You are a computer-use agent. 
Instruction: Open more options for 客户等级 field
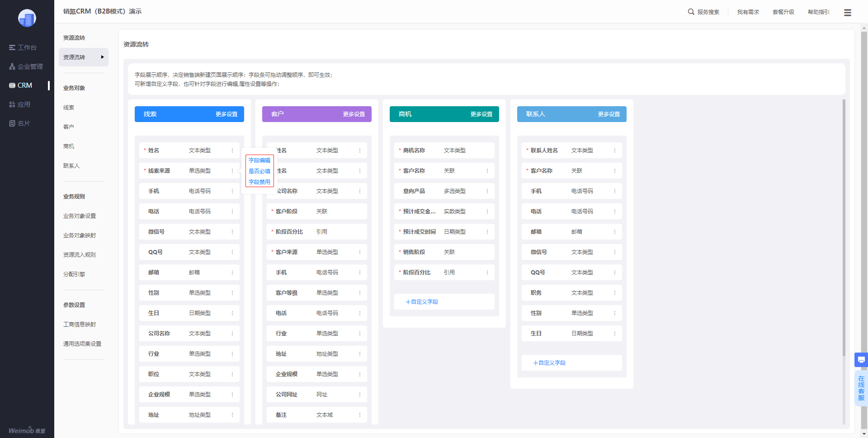pos(360,293)
